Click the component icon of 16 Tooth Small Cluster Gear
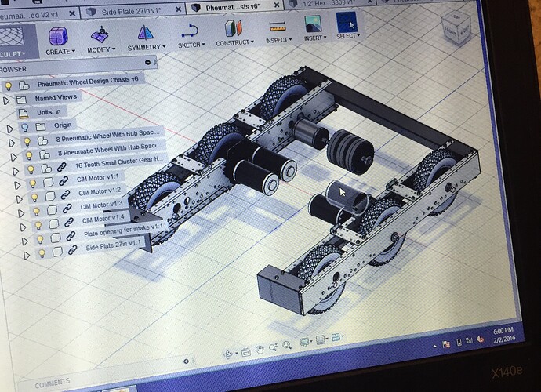The width and height of the screenshot is (541, 392). 46,169
